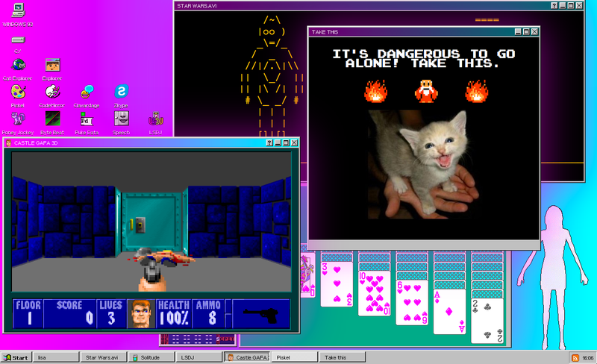Click the player face portrait in the game HUD
The width and height of the screenshot is (597, 364).
pos(141,314)
